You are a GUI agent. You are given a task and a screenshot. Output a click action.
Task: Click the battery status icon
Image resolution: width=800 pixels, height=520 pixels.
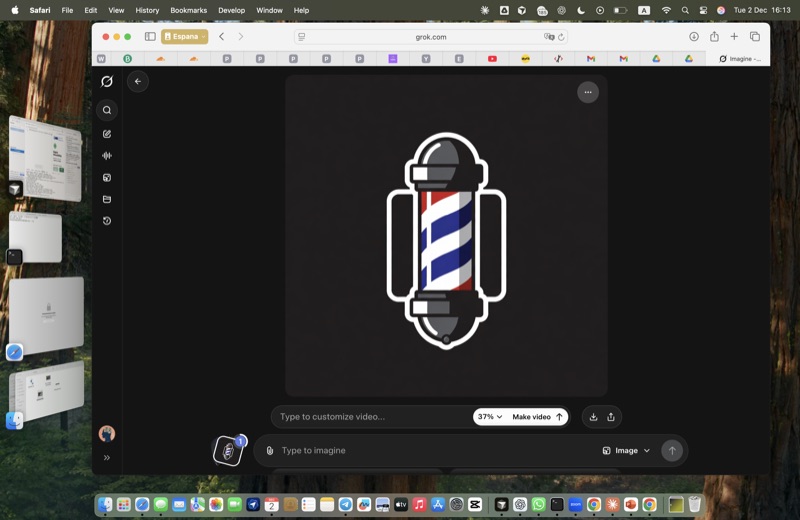[620, 10]
